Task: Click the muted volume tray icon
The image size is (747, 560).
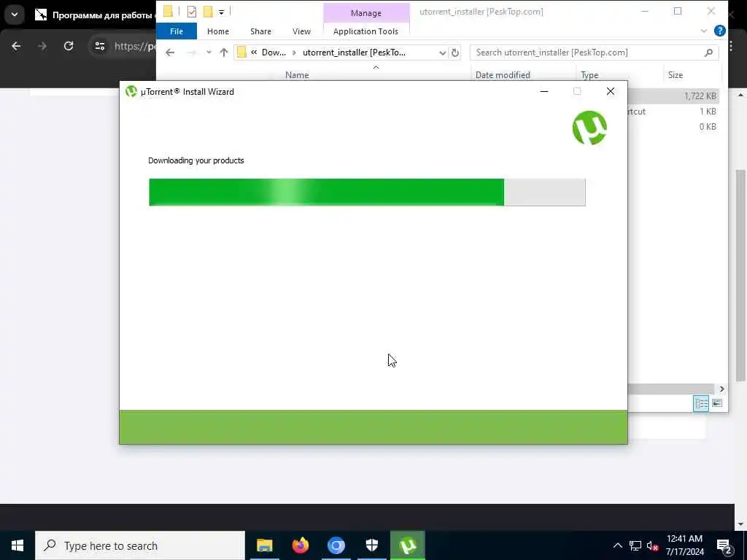Action: point(652,545)
